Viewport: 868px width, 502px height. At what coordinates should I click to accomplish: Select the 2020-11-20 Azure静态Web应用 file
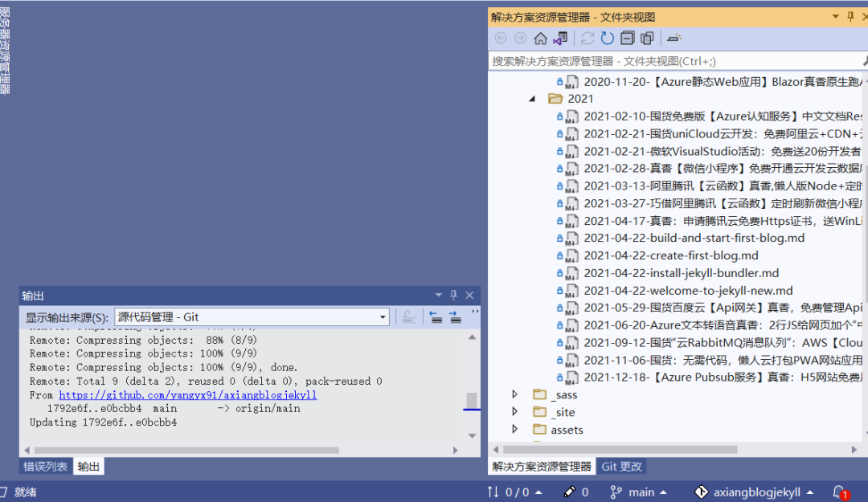point(723,82)
